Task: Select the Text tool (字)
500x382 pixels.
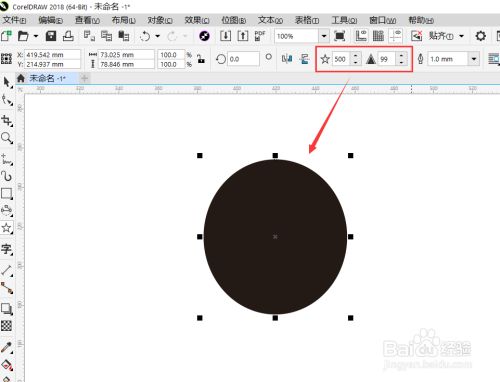Action: 6,249
